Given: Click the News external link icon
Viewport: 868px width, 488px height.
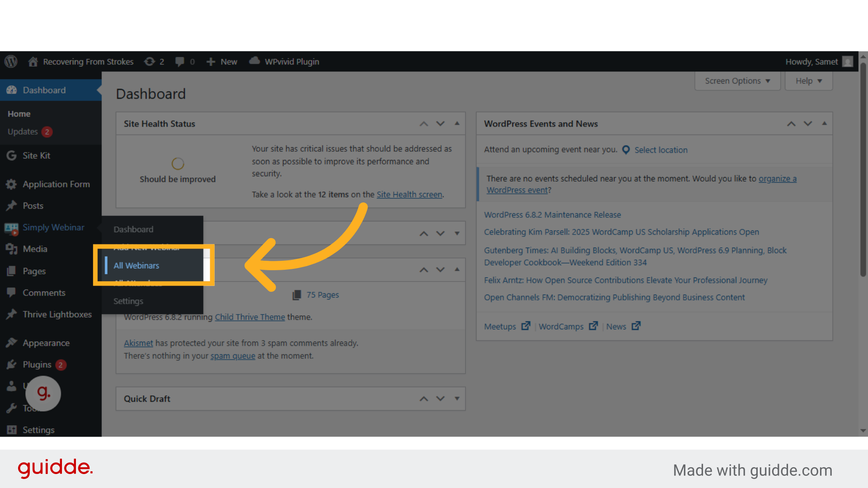Looking at the screenshot, I should 636,326.
